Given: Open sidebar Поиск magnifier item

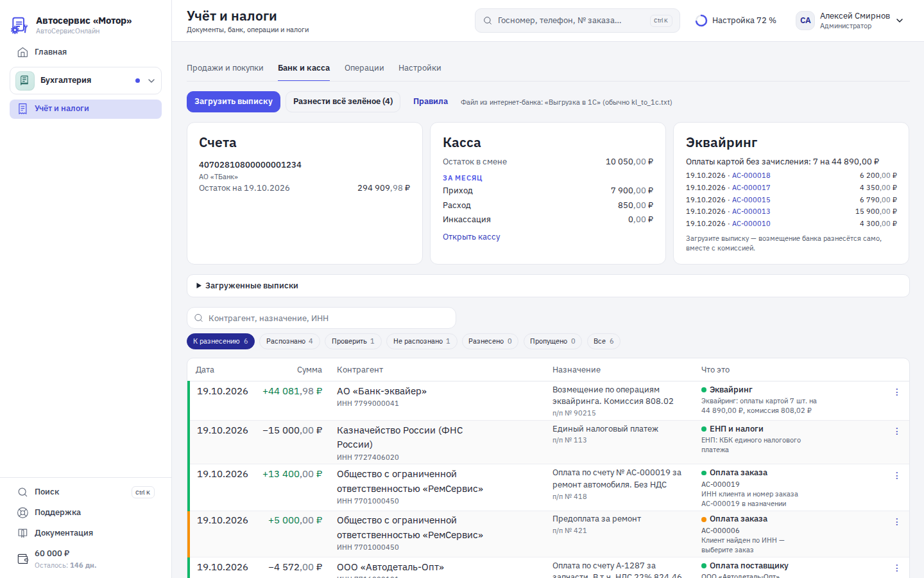Looking at the screenshot, I should pos(85,492).
